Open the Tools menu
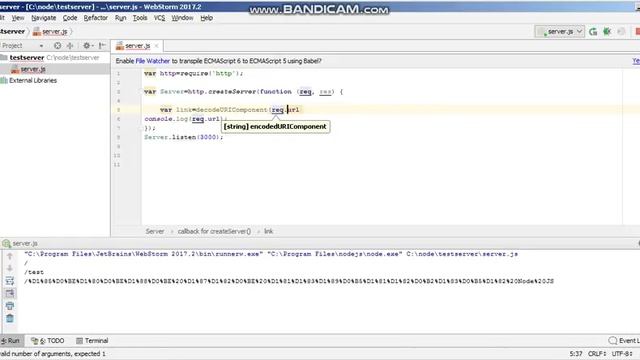This screenshot has width=640, height=360. tap(140, 18)
